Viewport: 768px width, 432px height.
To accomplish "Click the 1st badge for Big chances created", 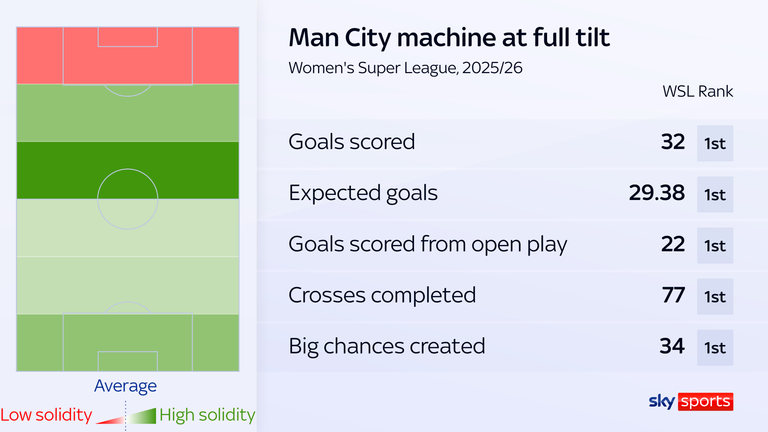I will (715, 347).
